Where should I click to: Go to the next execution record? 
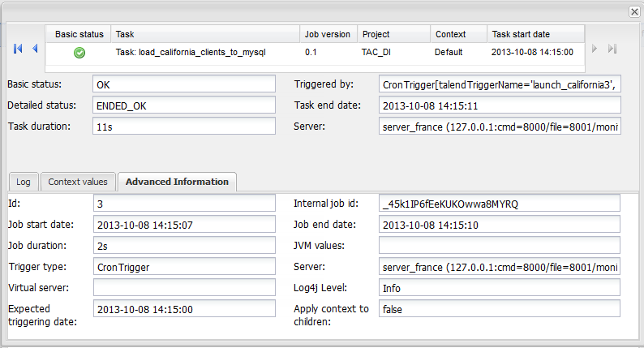[595, 49]
